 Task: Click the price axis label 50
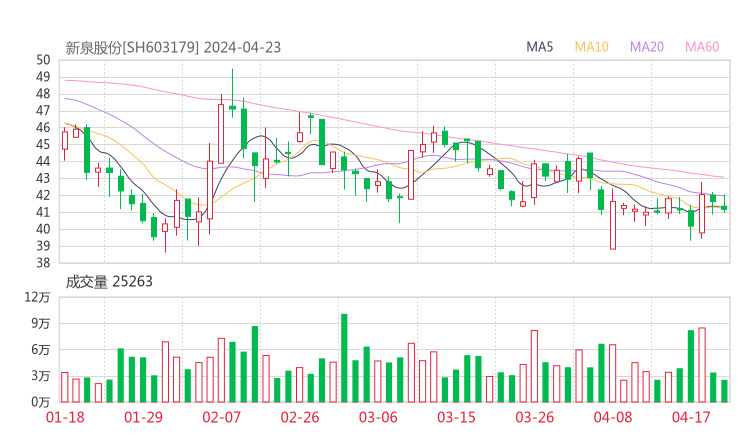click(x=43, y=60)
